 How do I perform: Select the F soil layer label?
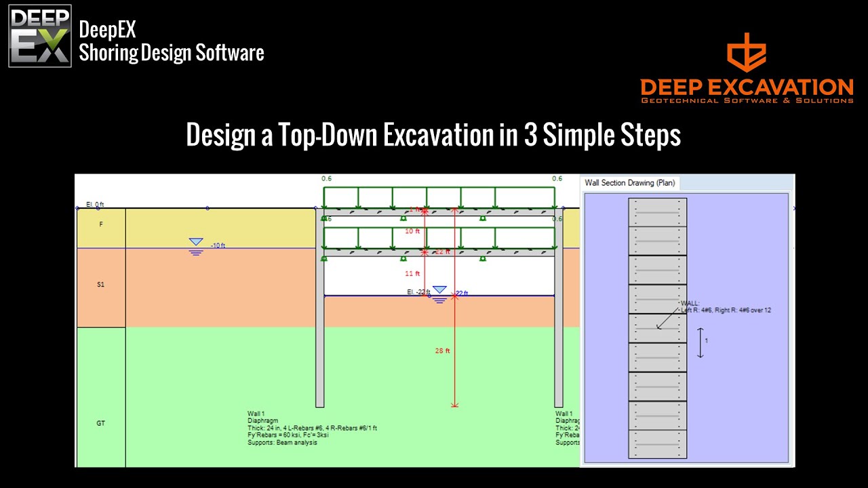coord(101,224)
